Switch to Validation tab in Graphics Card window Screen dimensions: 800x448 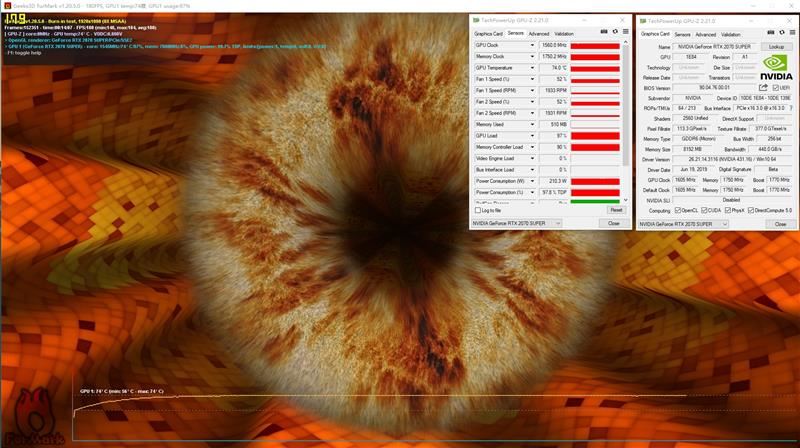[x=731, y=35]
